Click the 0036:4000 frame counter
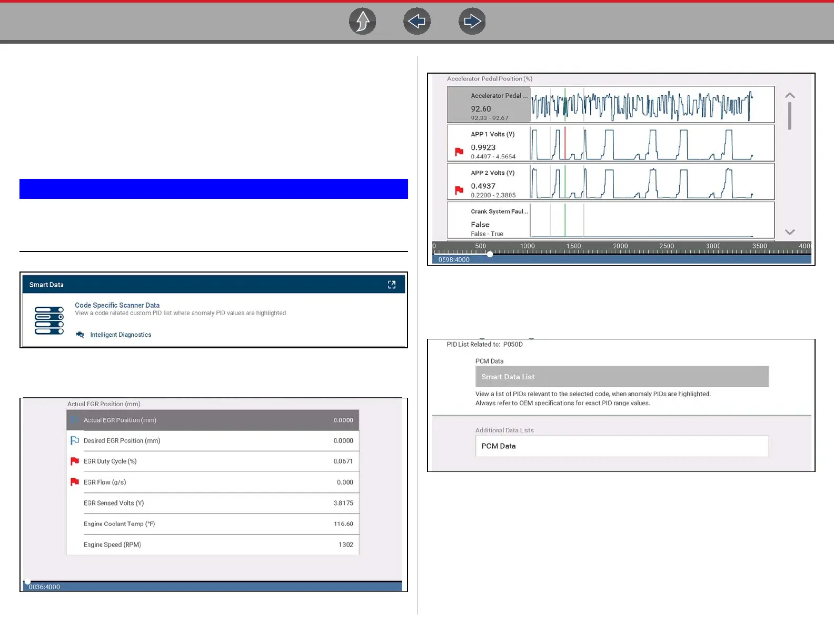 coord(44,587)
